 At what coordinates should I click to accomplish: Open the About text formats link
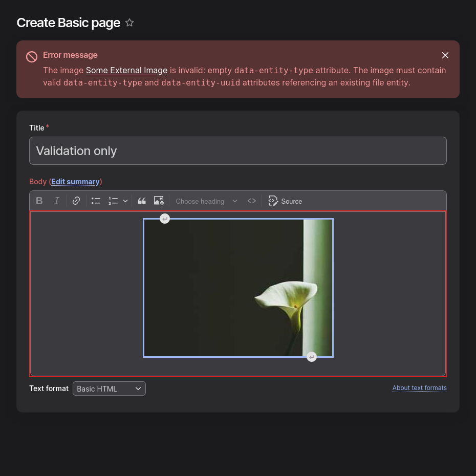pyautogui.click(x=419, y=387)
